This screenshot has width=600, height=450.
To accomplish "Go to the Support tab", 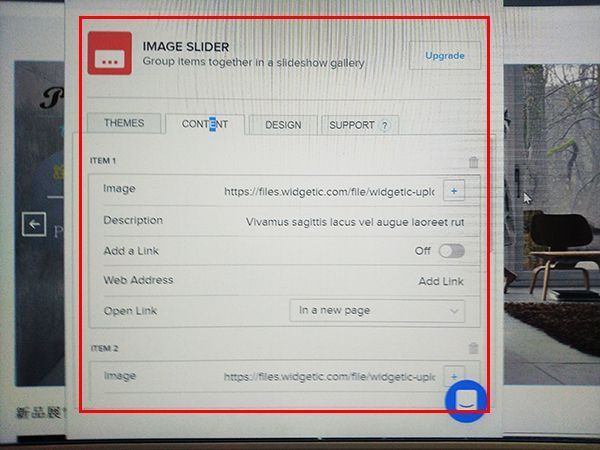I will point(351,126).
